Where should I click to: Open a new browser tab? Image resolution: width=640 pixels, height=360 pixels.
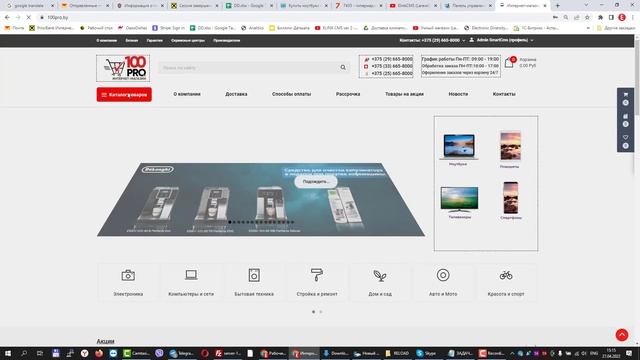pos(558,6)
